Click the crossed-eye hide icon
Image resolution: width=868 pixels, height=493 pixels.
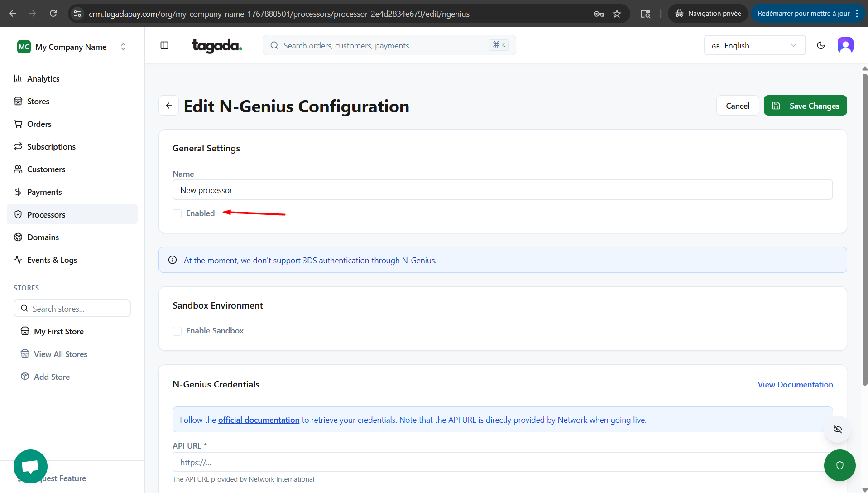(x=837, y=429)
